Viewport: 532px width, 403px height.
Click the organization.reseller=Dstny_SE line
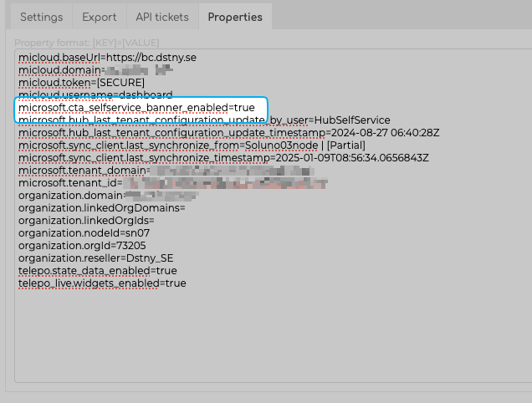[95, 258]
